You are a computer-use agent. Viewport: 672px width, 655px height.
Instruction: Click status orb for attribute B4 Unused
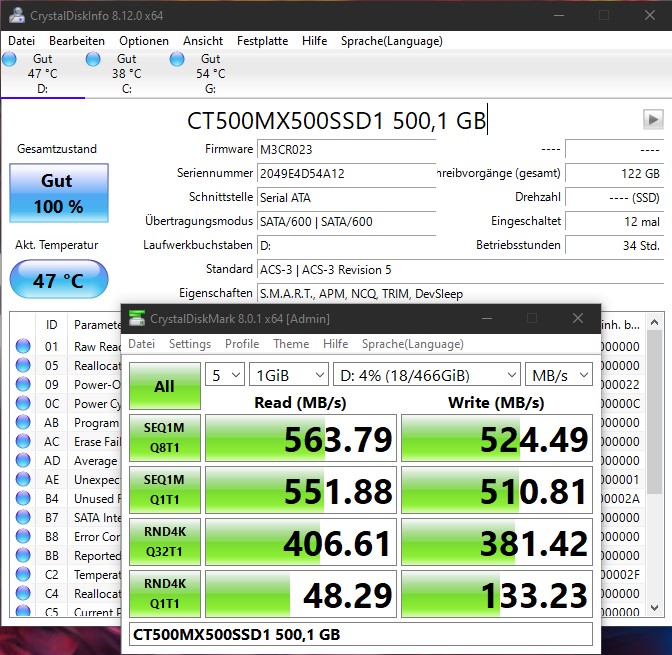23,498
